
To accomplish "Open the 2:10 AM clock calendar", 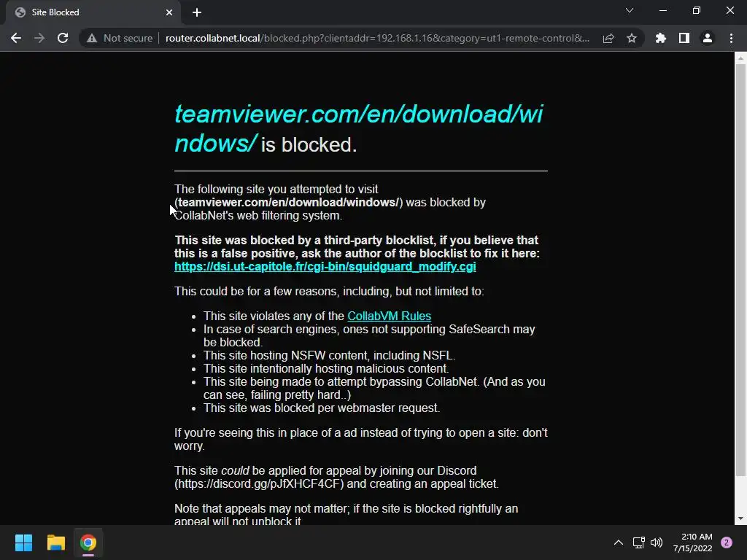I will coord(693,542).
